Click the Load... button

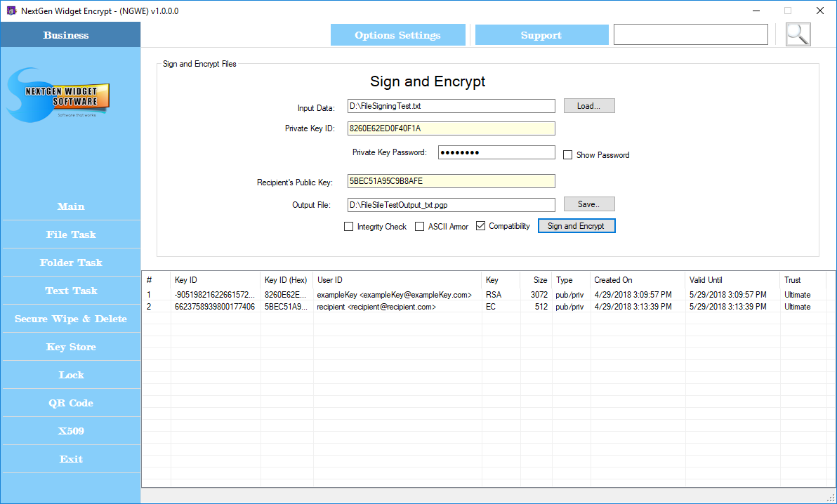(589, 106)
